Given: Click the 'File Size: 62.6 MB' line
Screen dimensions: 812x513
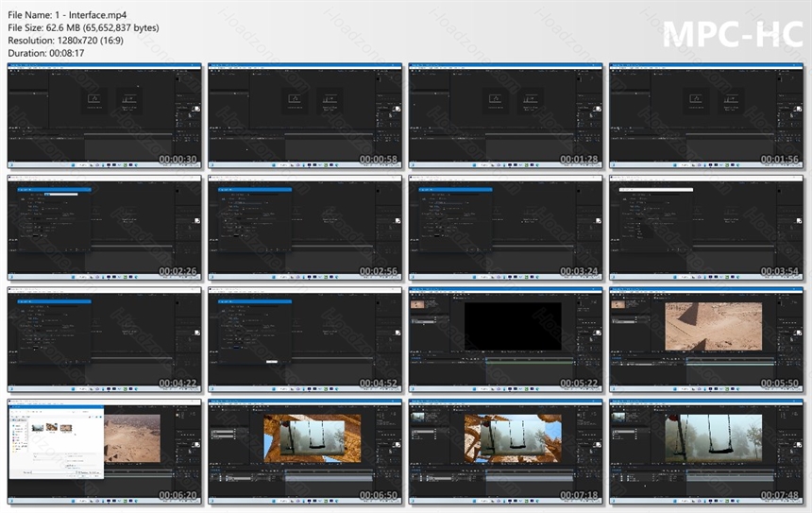Looking at the screenshot, I should [83, 28].
